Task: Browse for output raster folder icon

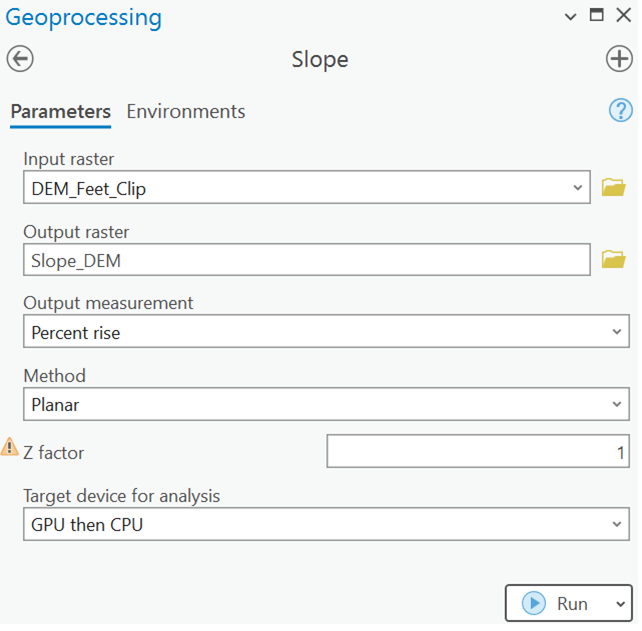Action: tap(613, 260)
